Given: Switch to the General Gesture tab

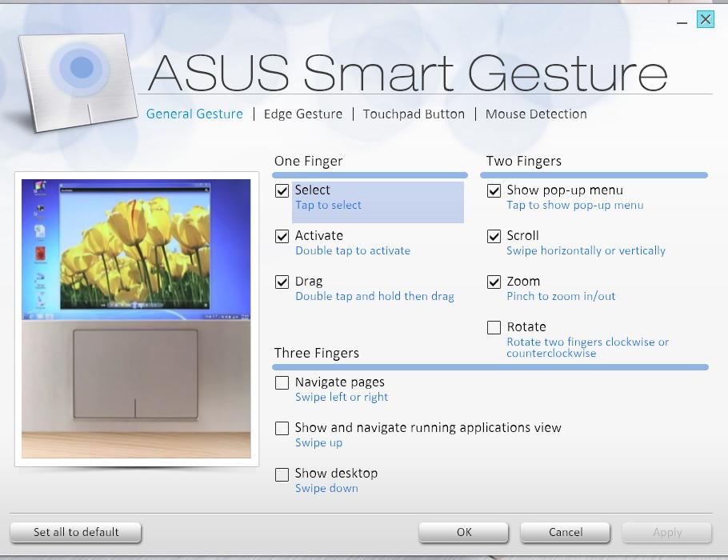Looking at the screenshot, I should (x=194, y=114).
